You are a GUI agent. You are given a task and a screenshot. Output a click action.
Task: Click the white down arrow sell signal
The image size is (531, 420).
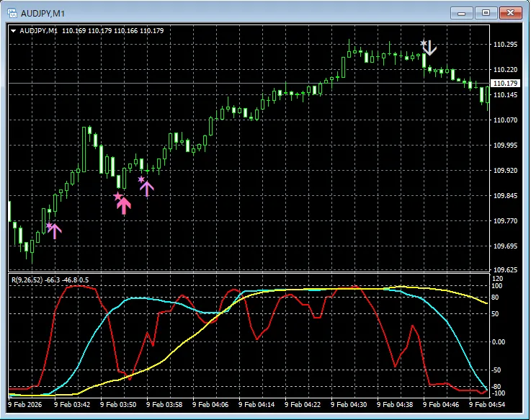pyautogui.click(x=430, y=48)
